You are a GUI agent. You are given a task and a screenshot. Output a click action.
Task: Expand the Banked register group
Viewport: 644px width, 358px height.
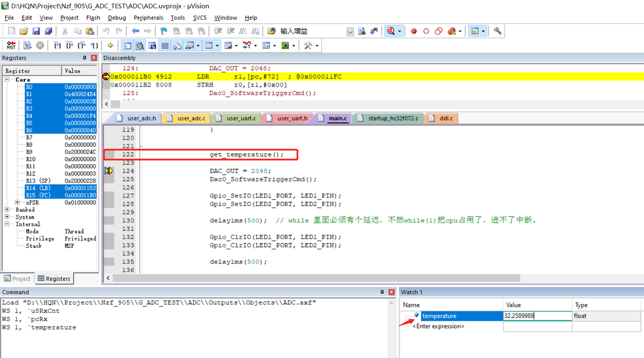(7, 209)
